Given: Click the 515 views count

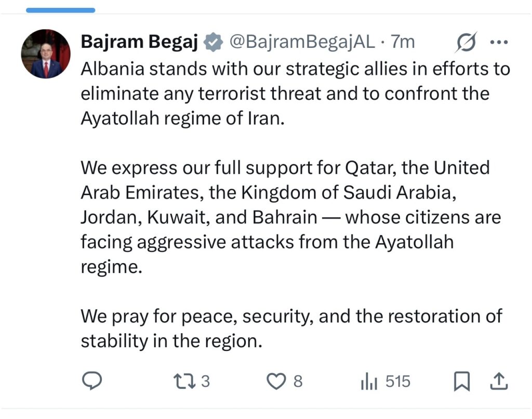Looking at the screenshot, I should pos(398,382).
